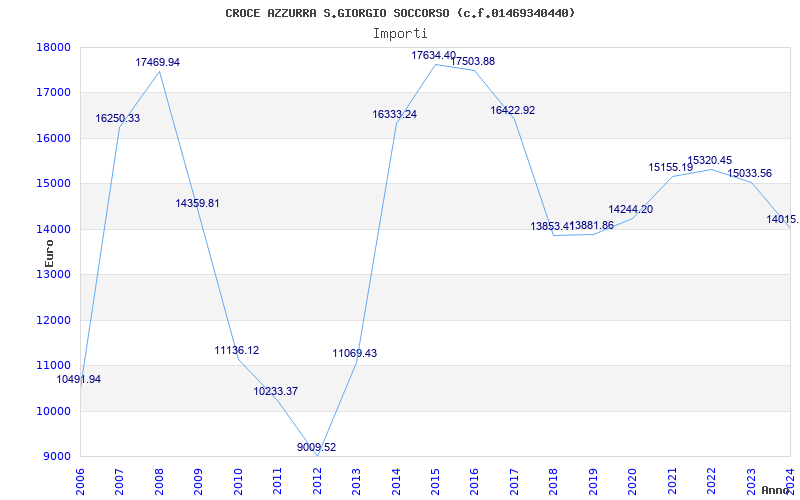This screenshot has height=500, width=800.
Task: Click the 2021 year label
Action: tap(672, 481)
